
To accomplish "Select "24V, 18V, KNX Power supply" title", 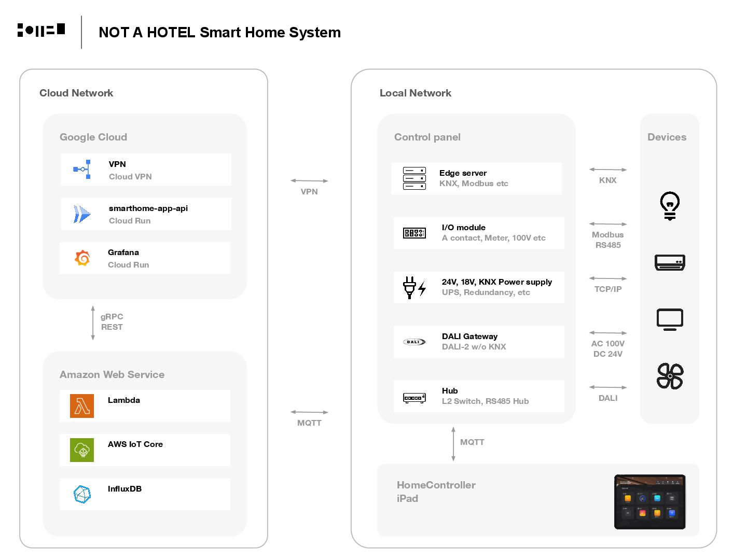I will (x=497, y=282).
